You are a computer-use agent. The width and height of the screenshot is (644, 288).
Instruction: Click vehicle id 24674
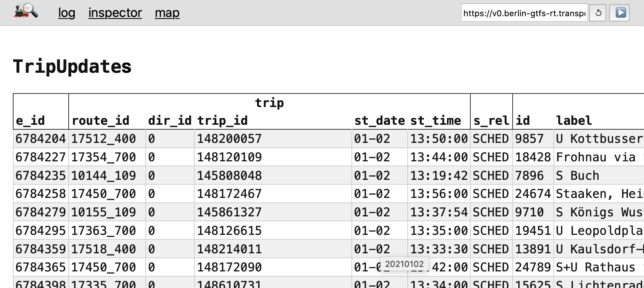pyautogui.click(x=533, y=194)
